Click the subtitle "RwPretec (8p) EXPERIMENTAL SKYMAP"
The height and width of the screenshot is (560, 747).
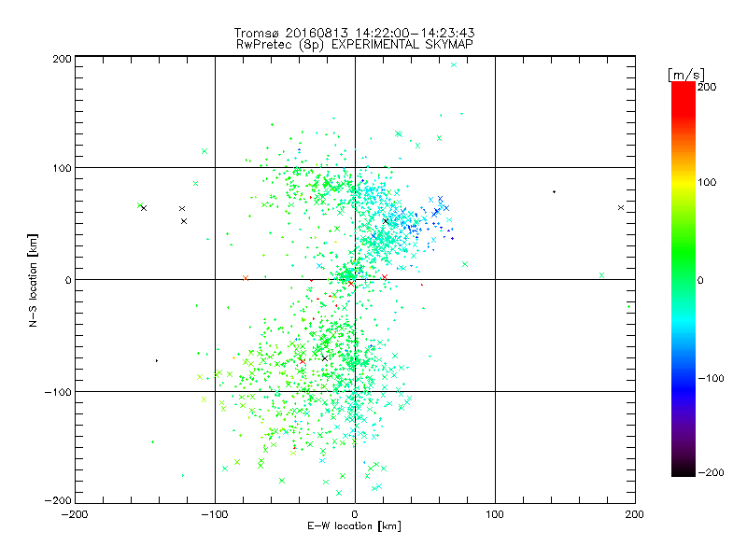pos(355,45)
